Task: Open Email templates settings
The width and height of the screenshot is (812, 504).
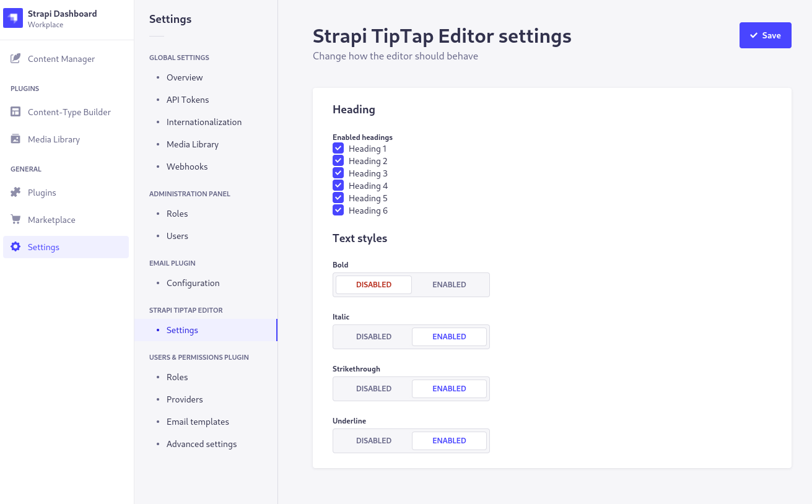Action: (198, 422)
